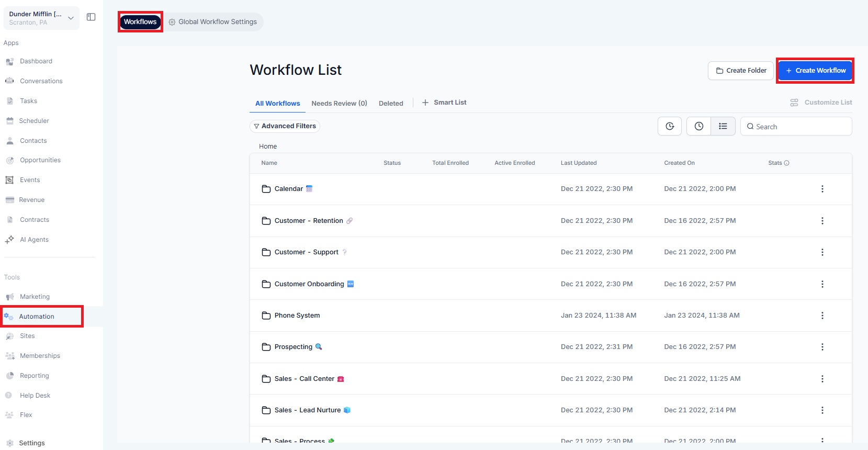Click the Active Enrolled column header
This screenshot has height=450, width=868.
point(515,163)
